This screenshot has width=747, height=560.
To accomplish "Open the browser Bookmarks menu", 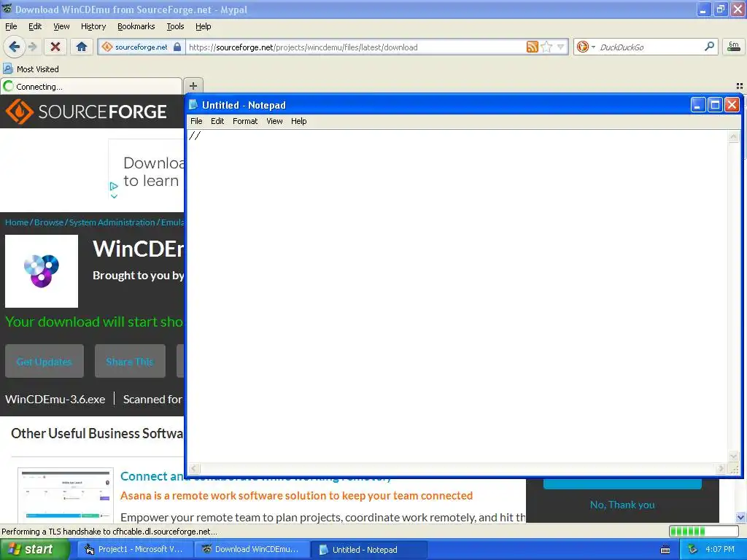I will pyautogui.click(x=136, y=26).
